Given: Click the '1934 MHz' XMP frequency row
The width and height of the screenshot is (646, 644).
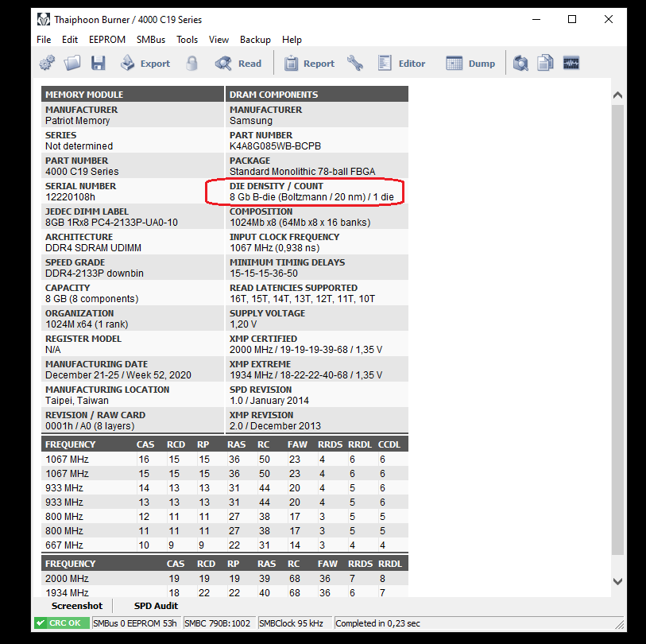Looking at the screenshot, I should (225, 593).
